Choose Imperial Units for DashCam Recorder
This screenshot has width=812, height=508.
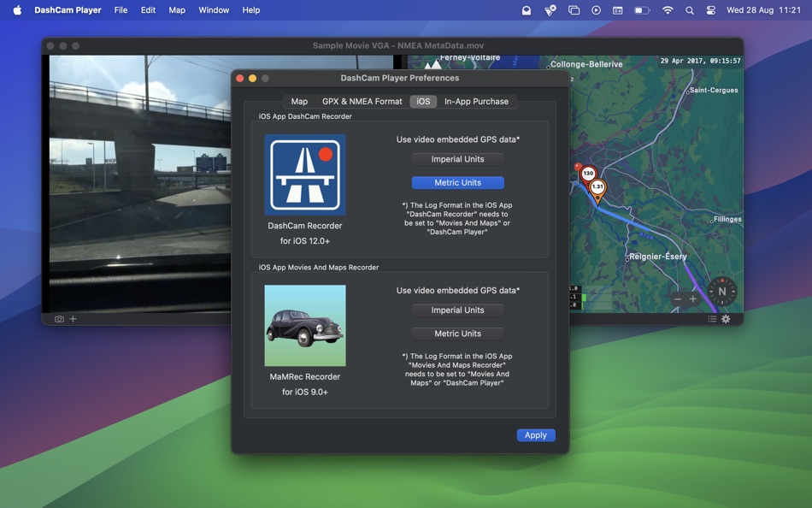(458, 159)
